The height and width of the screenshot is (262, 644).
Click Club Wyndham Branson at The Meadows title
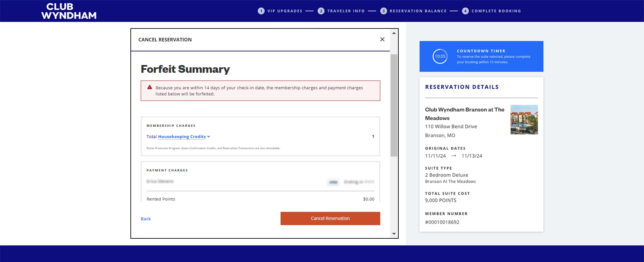pyautogui.click(x=465, y=114)
